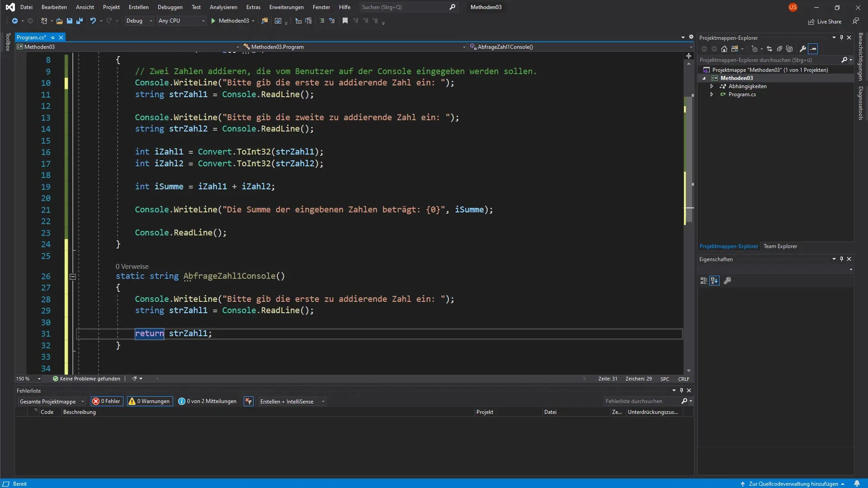Image resolution: width=868 pixels, height=488 pixels.
Task: Click the Show All Files icon
Action: [789, 49]
